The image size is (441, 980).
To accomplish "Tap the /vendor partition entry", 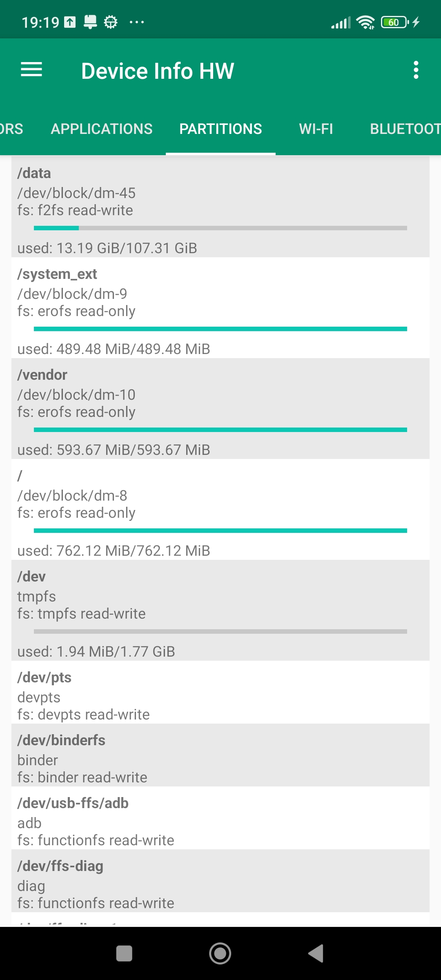I will pos(220,408).
